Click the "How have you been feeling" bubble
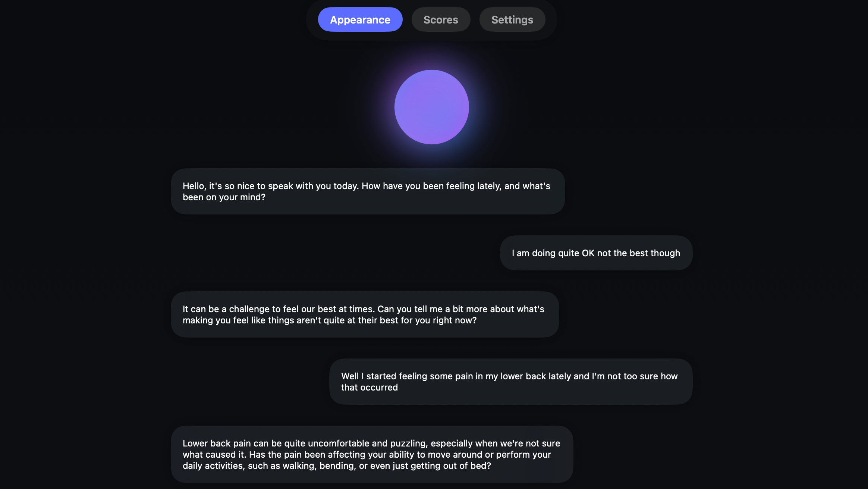868x489 pixels. [368, 191]
